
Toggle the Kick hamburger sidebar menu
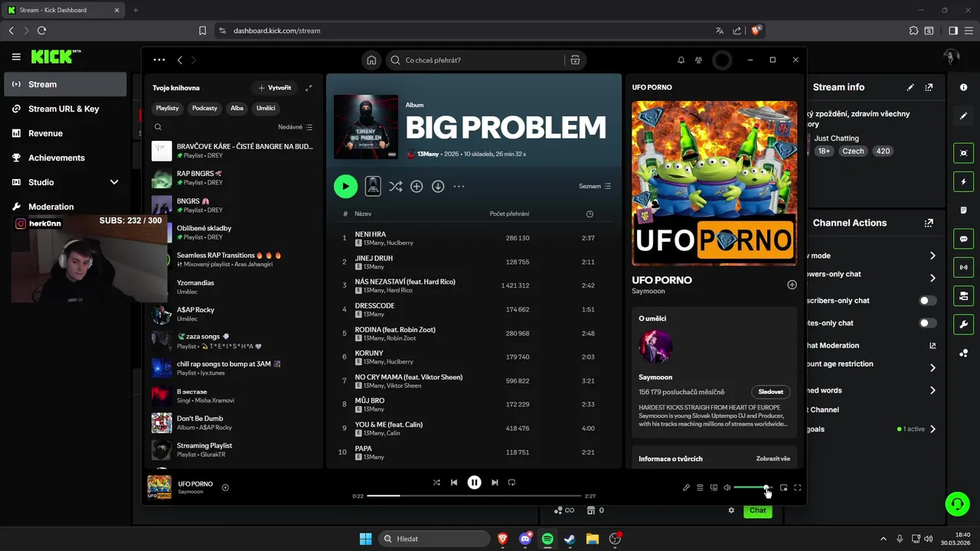[x=16, y=57]
